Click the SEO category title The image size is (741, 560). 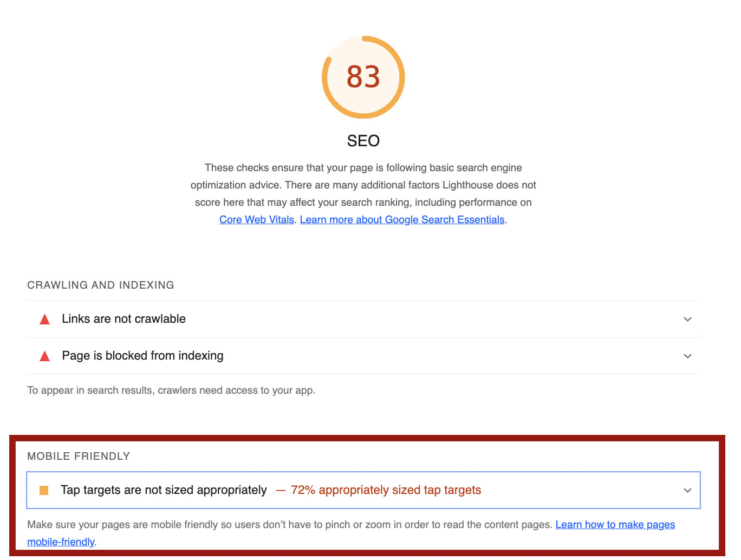[363, 141]
